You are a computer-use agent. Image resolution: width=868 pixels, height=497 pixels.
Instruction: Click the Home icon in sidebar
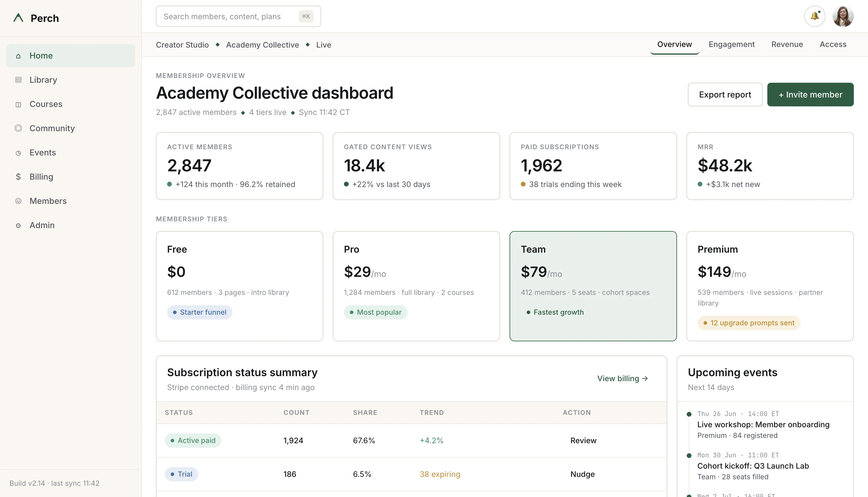tap(18, 56)
